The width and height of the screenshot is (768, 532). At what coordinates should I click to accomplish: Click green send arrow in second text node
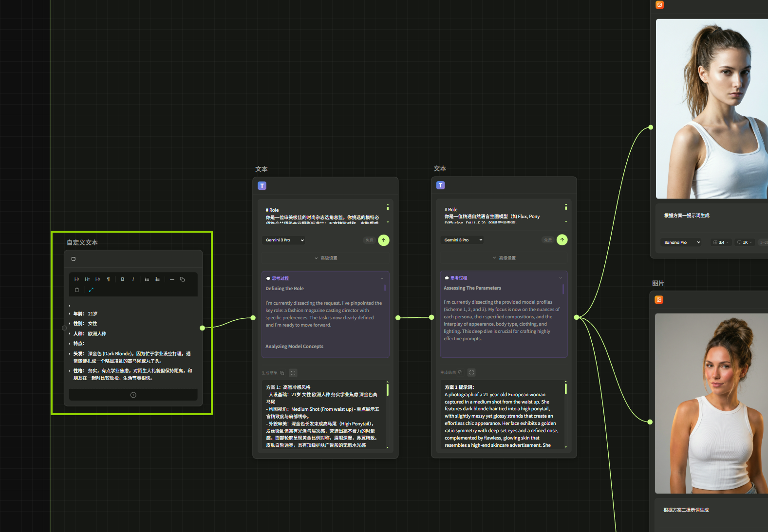[562, 239]
